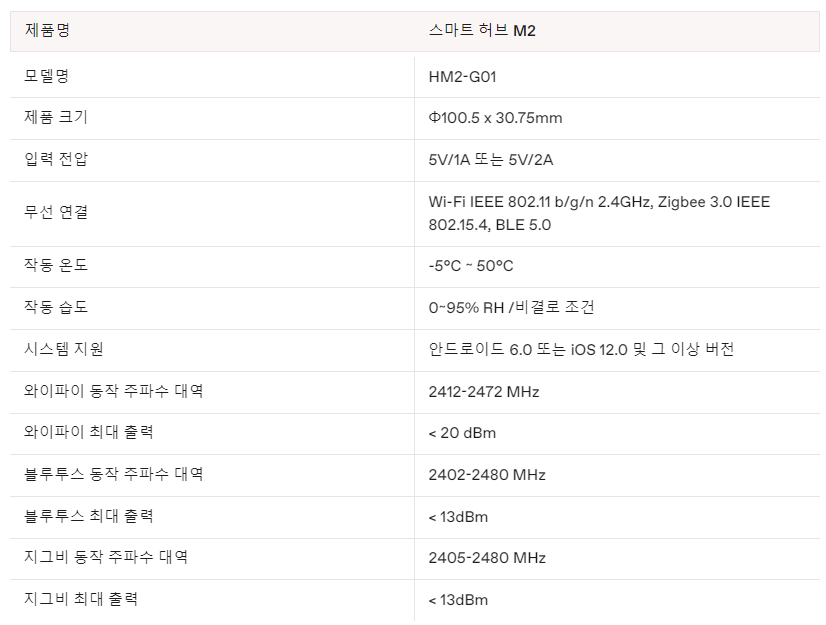Click the 제품 크기 label
This screenshot has height=625, width=826.
[56, 117]
